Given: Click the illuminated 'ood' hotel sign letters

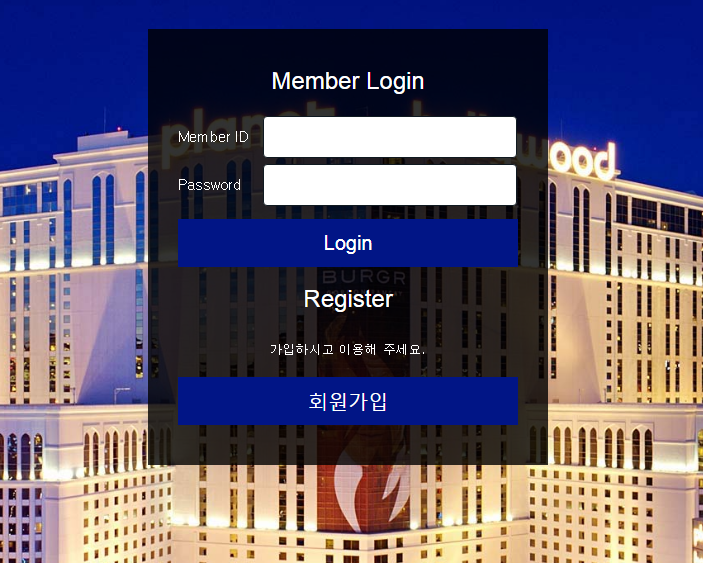Looking at the screenshot, I should pos(582,160).
